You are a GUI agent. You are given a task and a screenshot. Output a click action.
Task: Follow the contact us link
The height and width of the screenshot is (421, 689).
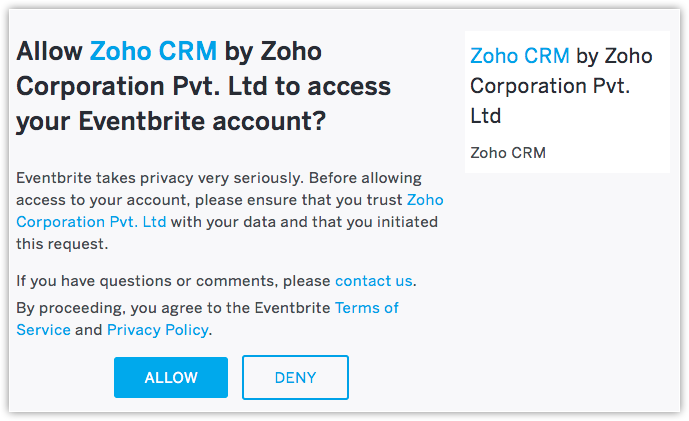pos(373,280)
